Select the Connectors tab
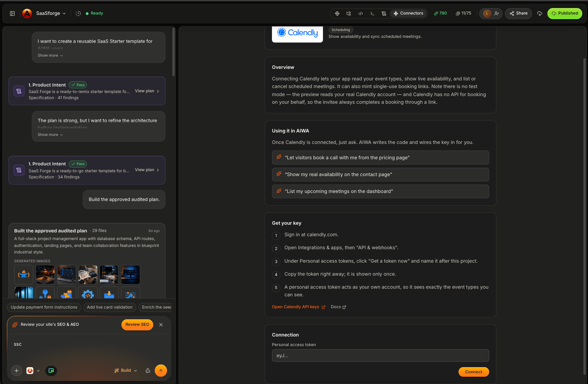This screenshot has height=384, width=588. [408, 13]
